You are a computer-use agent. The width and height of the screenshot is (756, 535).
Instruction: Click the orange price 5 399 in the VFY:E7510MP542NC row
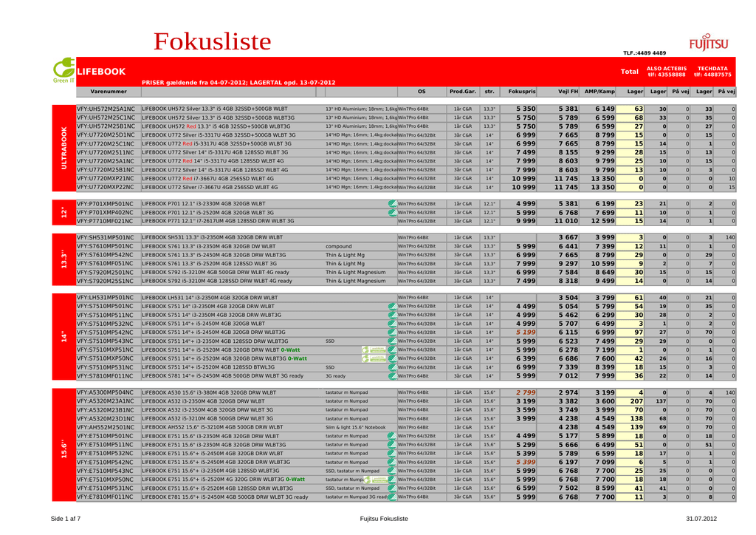(526, 462)
